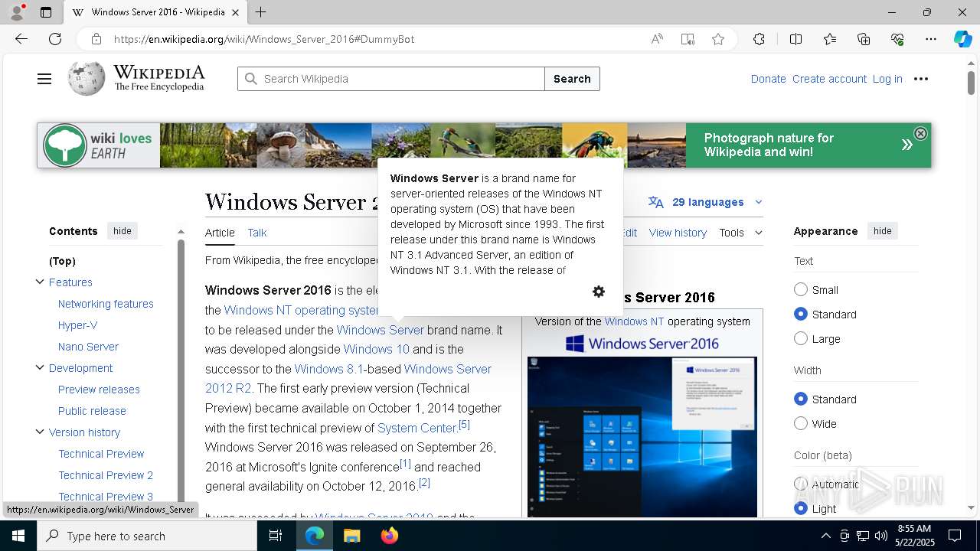Launch File Explorer from taskbar
This screenshot has height=551, width=980.
coord(351,536)
